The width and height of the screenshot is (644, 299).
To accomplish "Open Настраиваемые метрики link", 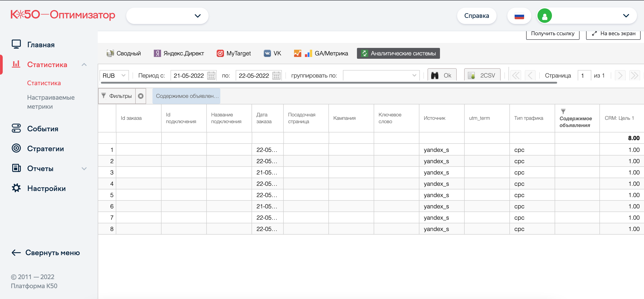I will click(51, 102).
